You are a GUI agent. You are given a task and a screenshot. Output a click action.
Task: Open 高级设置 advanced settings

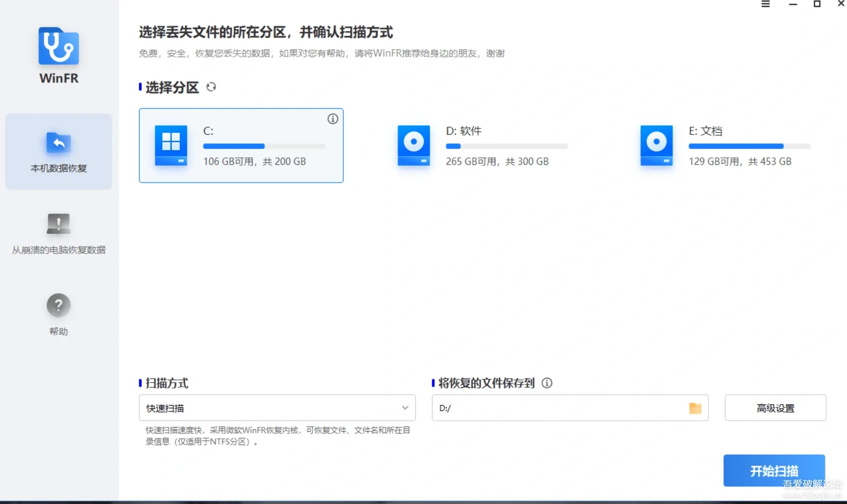click(775, 408)
